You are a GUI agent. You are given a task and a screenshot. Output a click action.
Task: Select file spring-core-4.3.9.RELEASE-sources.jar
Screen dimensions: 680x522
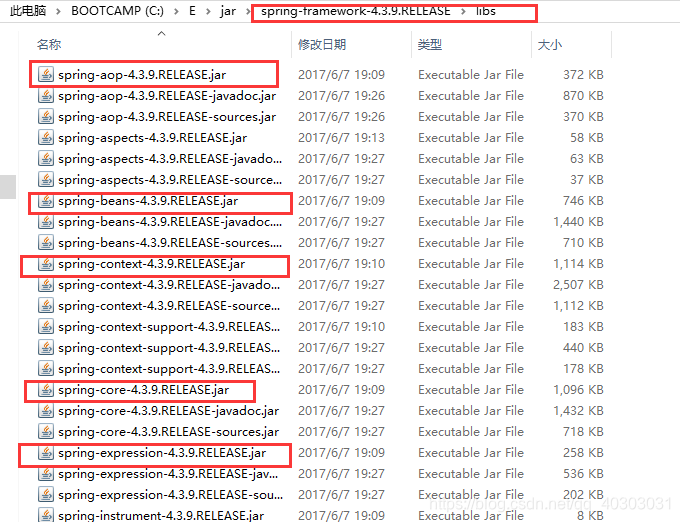[169, 432]
